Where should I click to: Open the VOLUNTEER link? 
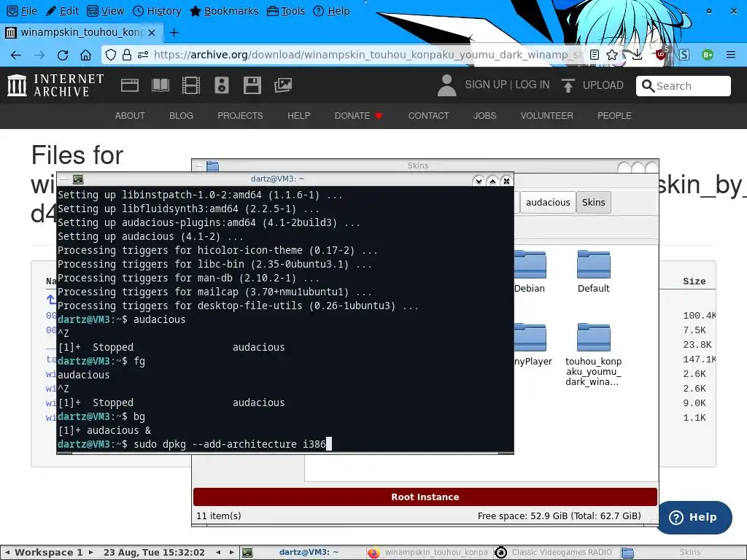click(546, 116)
